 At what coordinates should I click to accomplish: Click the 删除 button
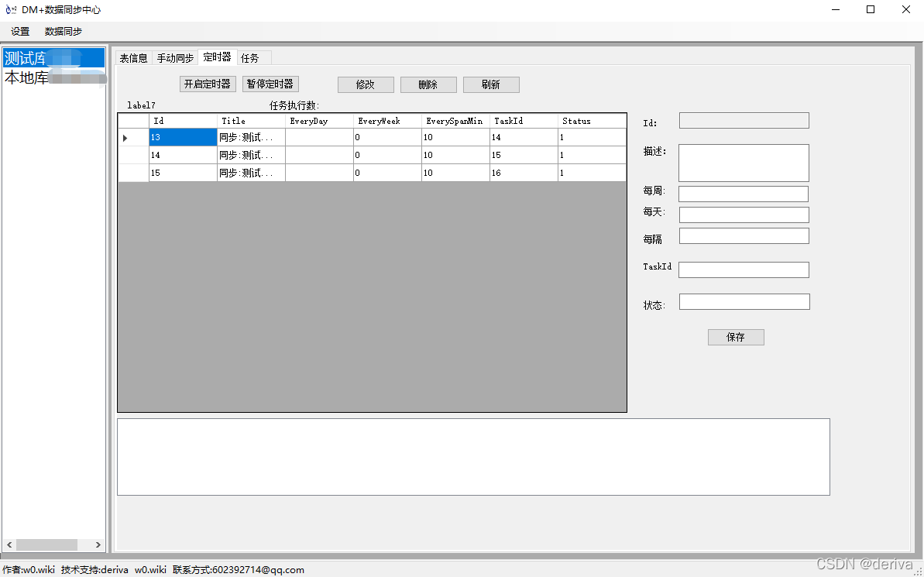coord(428,85)
